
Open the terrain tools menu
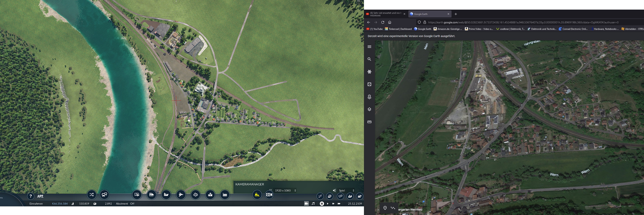pos(196,195)
